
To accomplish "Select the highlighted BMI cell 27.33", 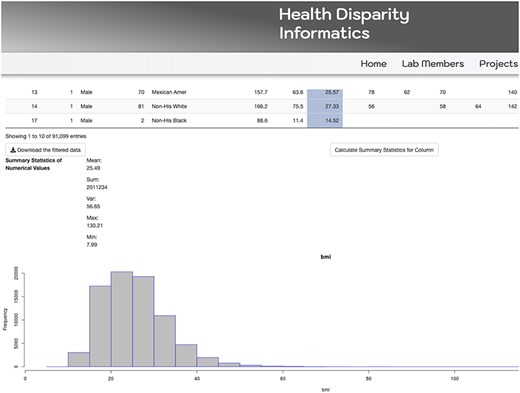I will tap(325, 106).
